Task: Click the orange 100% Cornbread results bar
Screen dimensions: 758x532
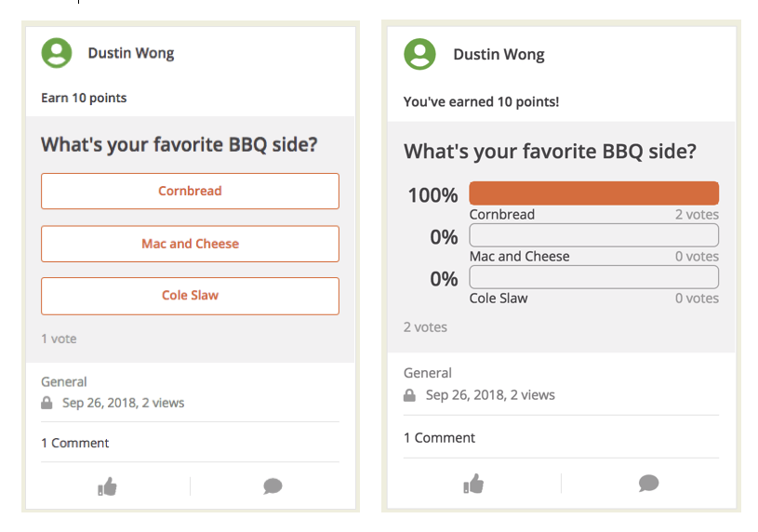Action: pos(593,193)
